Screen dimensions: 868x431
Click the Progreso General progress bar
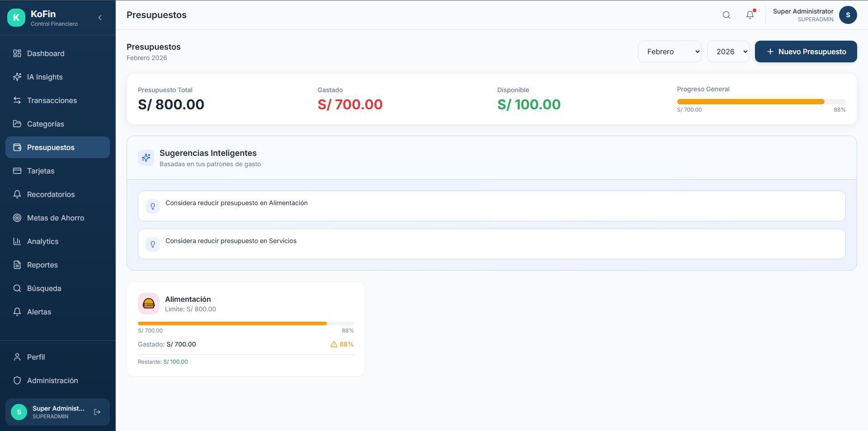761,102
